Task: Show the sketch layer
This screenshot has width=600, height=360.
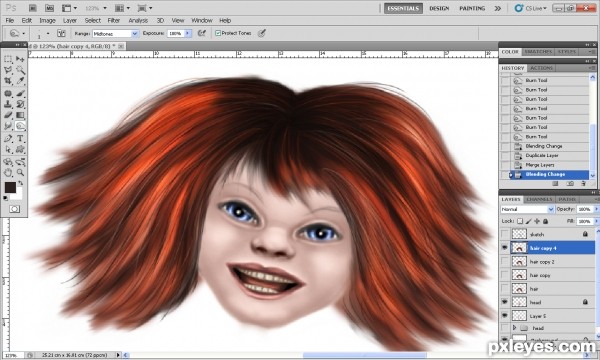Action: point(505,234)
